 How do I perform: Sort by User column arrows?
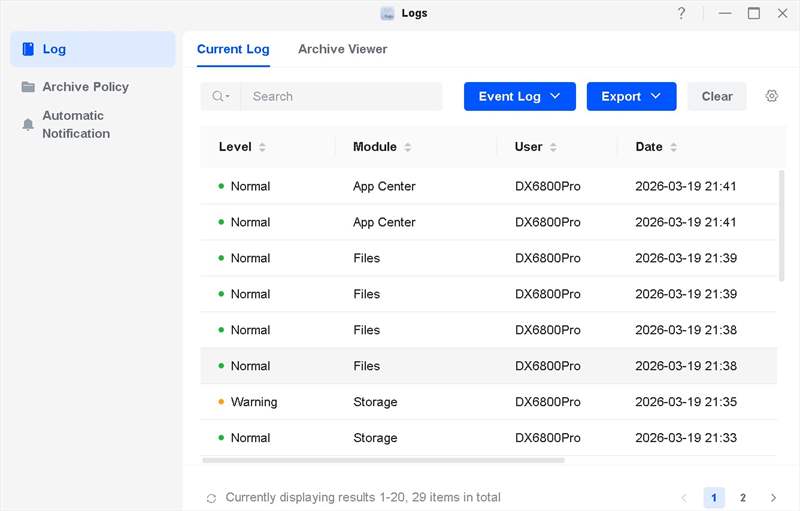click(553, 147)
